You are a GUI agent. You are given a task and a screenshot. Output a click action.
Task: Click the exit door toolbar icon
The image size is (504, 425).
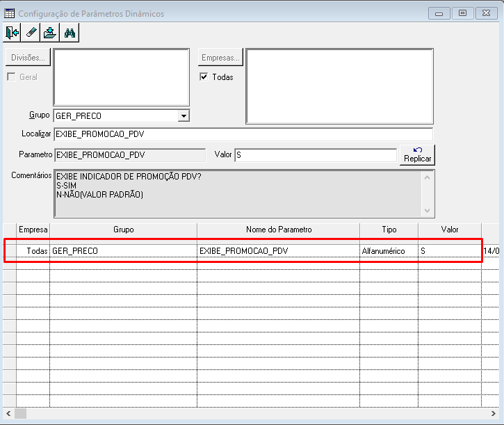(13, 33)
